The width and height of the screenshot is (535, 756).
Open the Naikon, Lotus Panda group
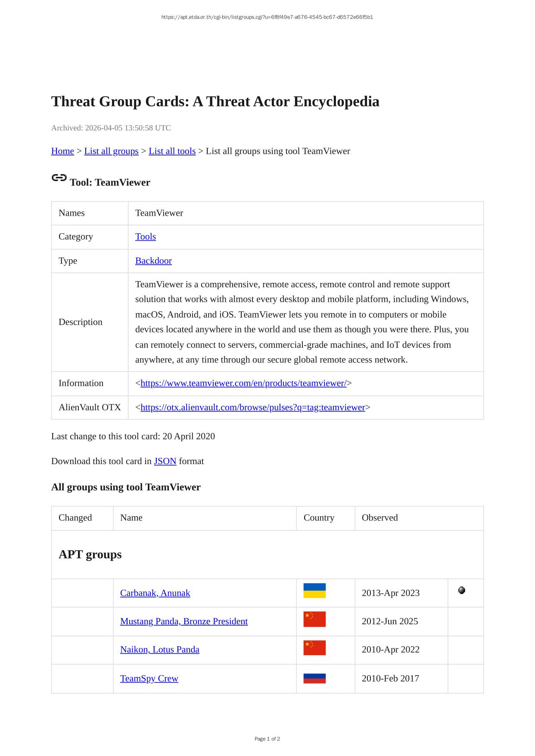pos(159,649)
